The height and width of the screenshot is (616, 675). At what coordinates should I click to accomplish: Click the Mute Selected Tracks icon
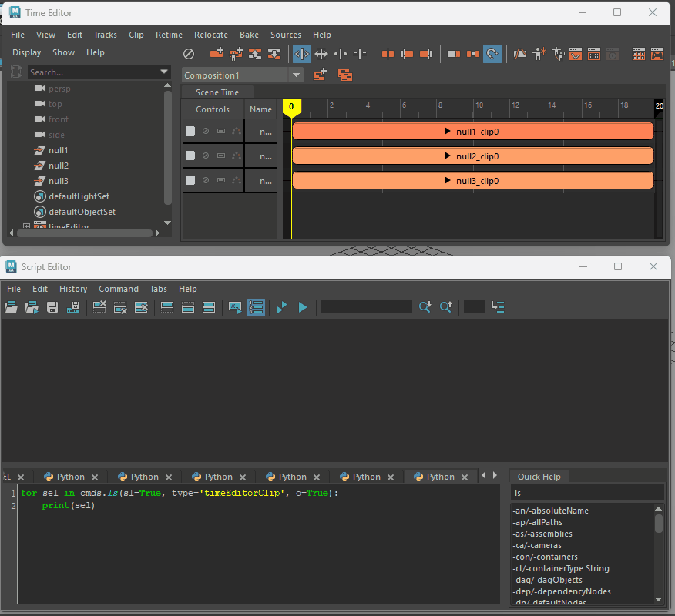pyautogui.click(x=189, y=54)
